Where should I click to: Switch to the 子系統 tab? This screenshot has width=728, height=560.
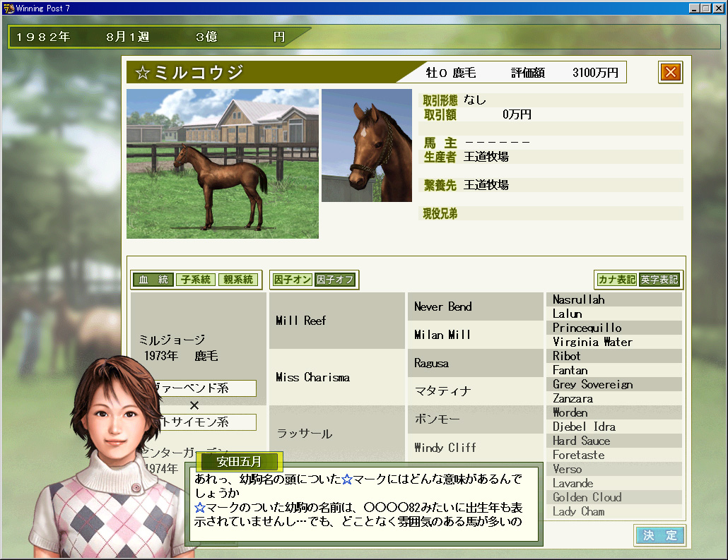click(196, 280)
